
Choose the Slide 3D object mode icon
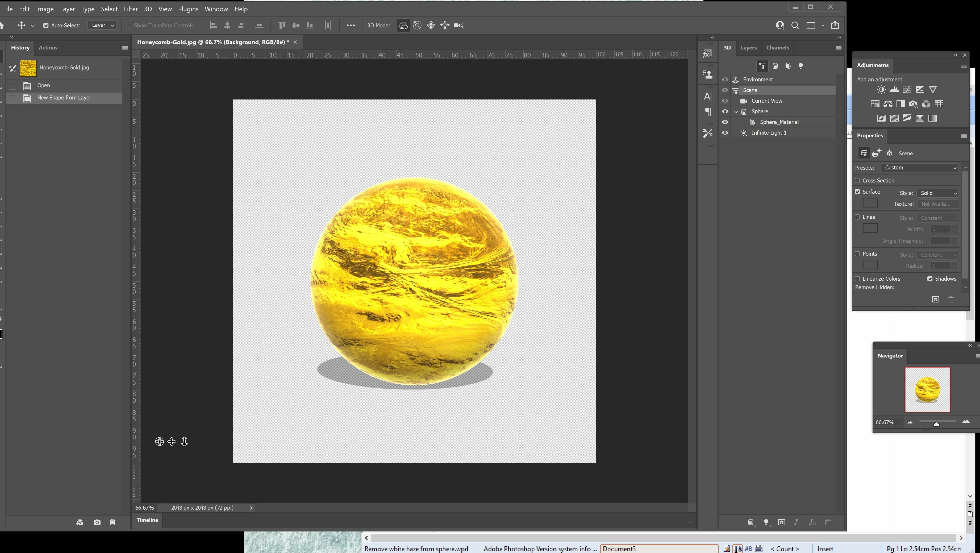coord(445,26)
